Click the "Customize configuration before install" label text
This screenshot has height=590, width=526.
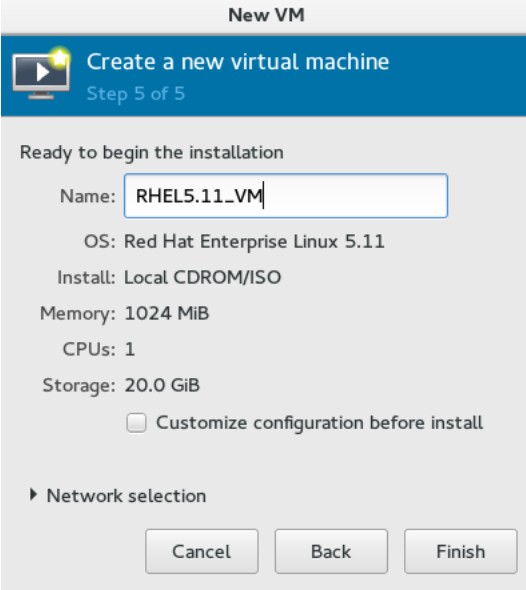319,423
